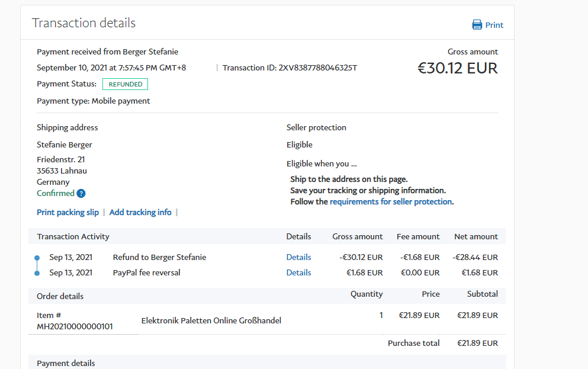Click the Print text link
This screenshot has height=369, width=588.
pyautogui.click(x=494, y=25)
